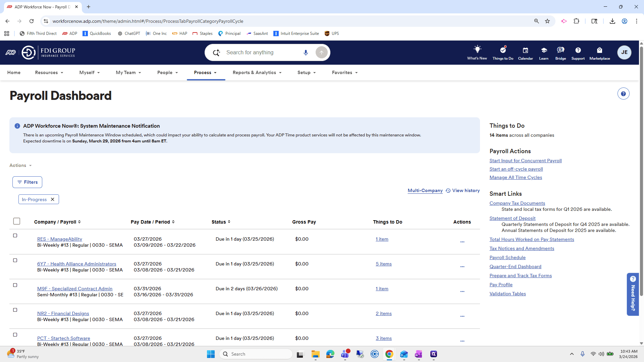This screenshot has width=644, height=362.
Task: Open Google Chrome from the taskbar
Action: coord(389,354)
